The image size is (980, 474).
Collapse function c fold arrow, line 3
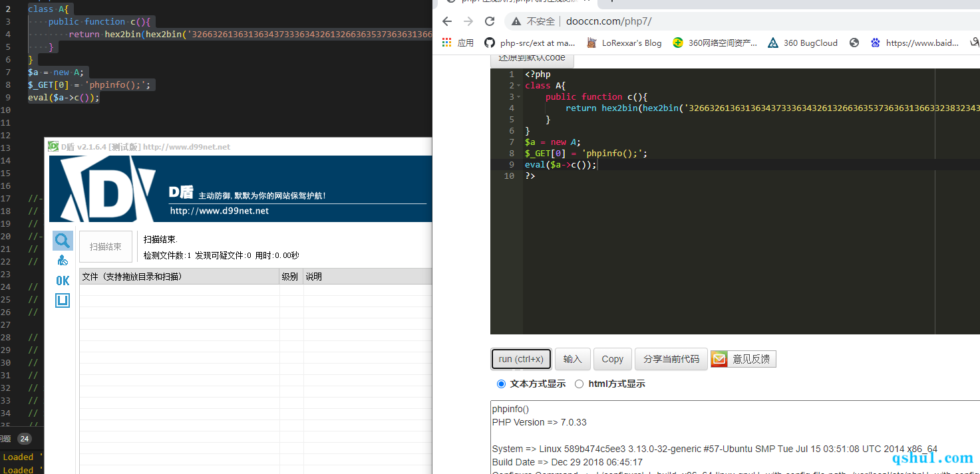pos(519,97)
